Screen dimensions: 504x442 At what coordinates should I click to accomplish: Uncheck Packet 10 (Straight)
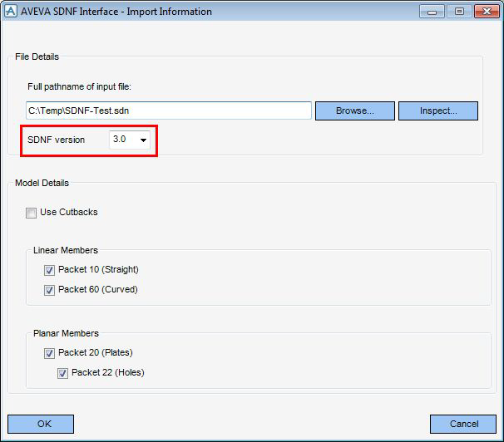pos(49,270)
